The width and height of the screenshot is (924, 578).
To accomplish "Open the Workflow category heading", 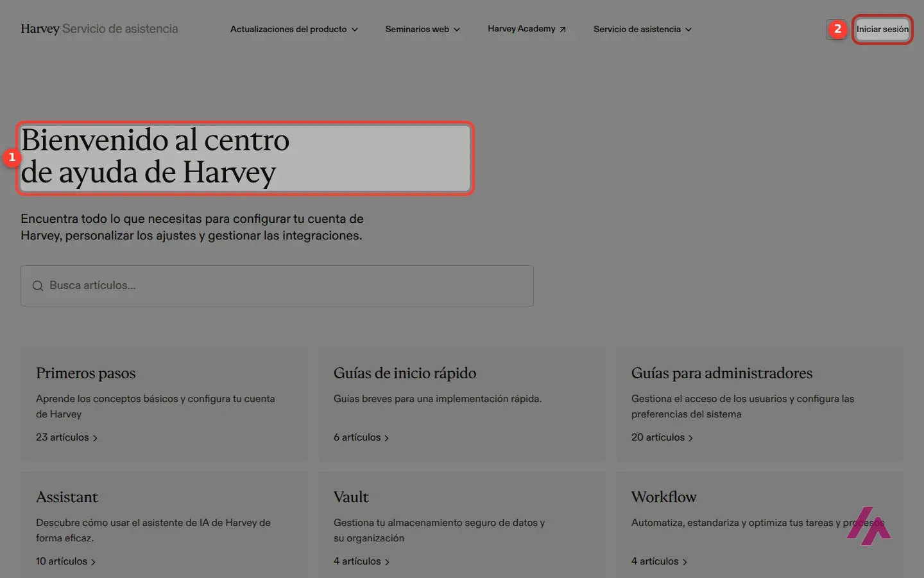I will click(x=663, y=497).
